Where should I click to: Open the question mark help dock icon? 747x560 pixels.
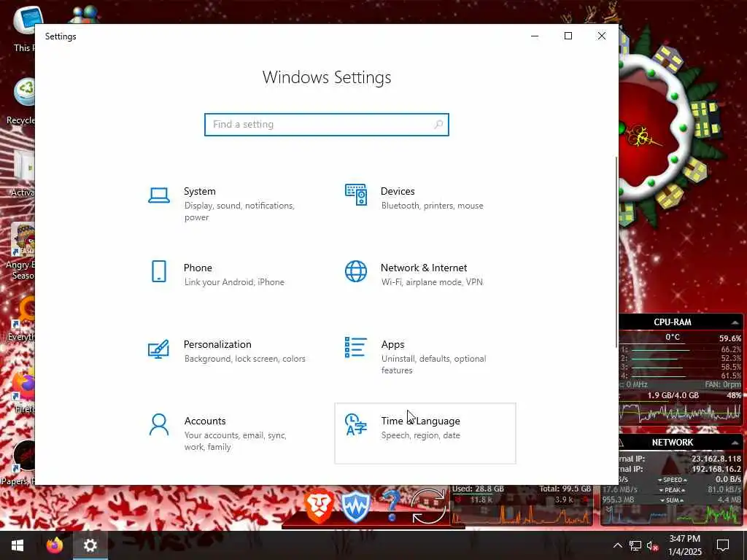click(392, 506)
